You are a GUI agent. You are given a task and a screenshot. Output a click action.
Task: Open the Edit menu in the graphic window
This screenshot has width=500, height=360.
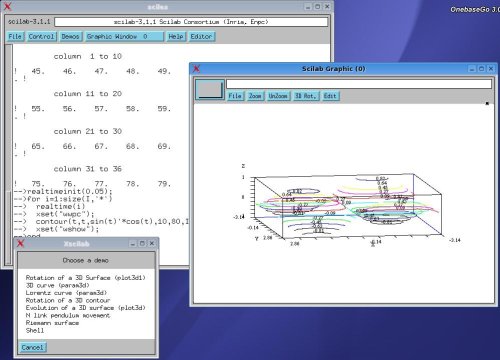click(x=330, y=96)
